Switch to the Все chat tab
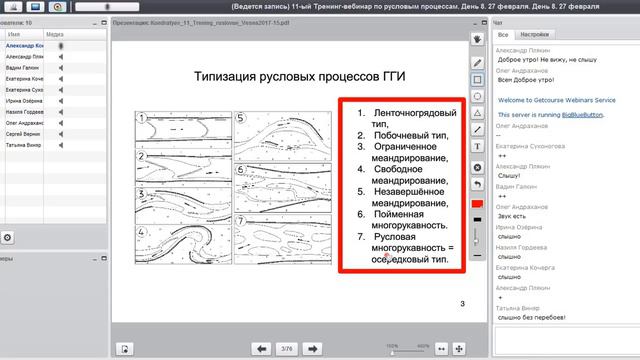 click(503, 35)
